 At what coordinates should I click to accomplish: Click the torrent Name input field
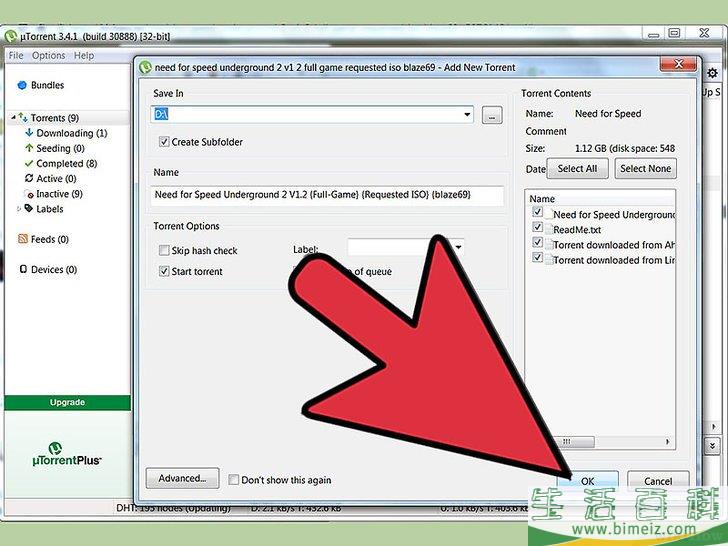click(x=327, y=195)
